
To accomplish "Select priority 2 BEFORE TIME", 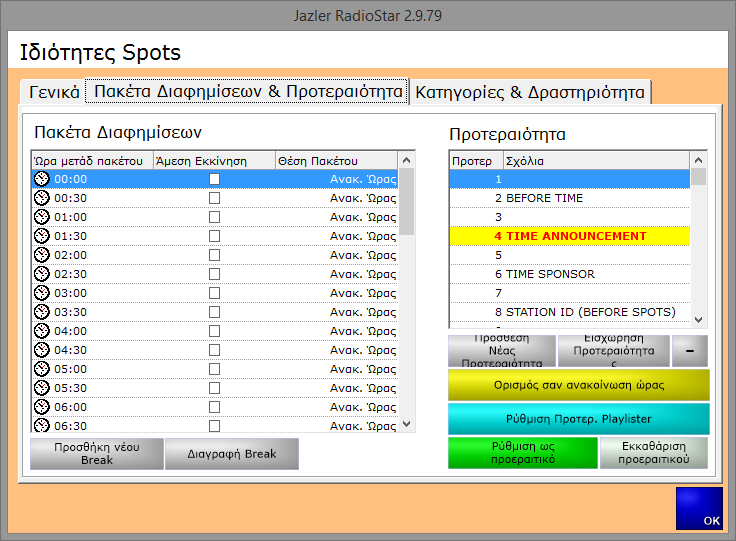I will coord(570,198).
